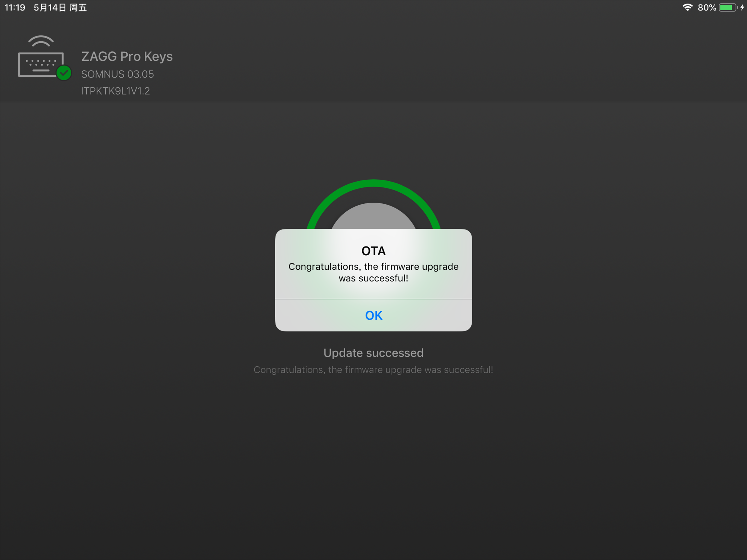Click the clock showing 11:19 in the status bar
Image resolution: width=747 pixels, height=560 pixels.
click(x=14, y=7)
